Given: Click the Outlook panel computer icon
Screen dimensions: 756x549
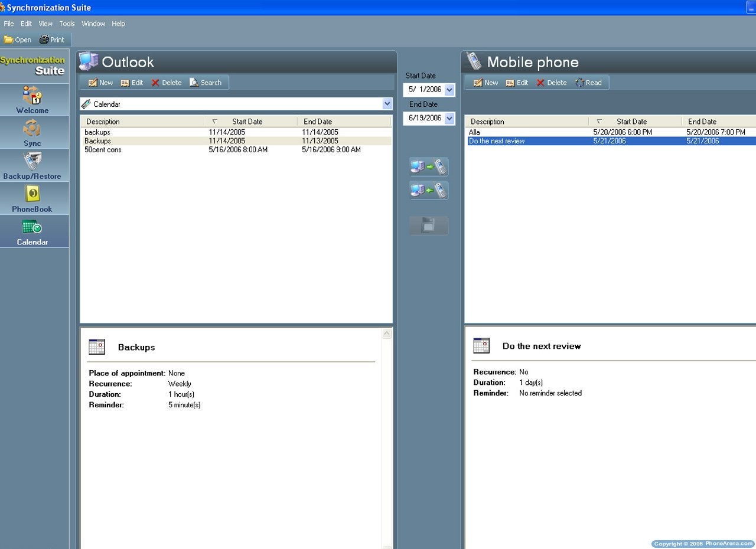Looking at the screenshot, I should point(89,61).
